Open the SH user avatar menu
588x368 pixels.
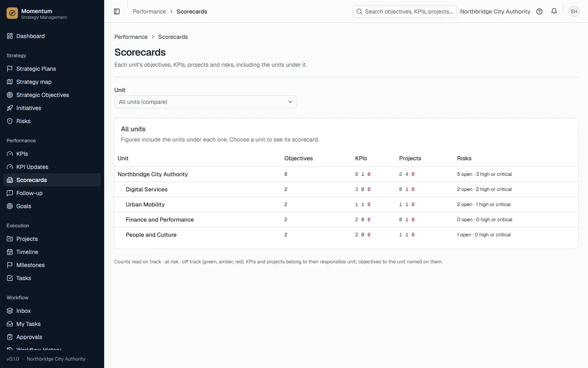(x=574, y=11)
